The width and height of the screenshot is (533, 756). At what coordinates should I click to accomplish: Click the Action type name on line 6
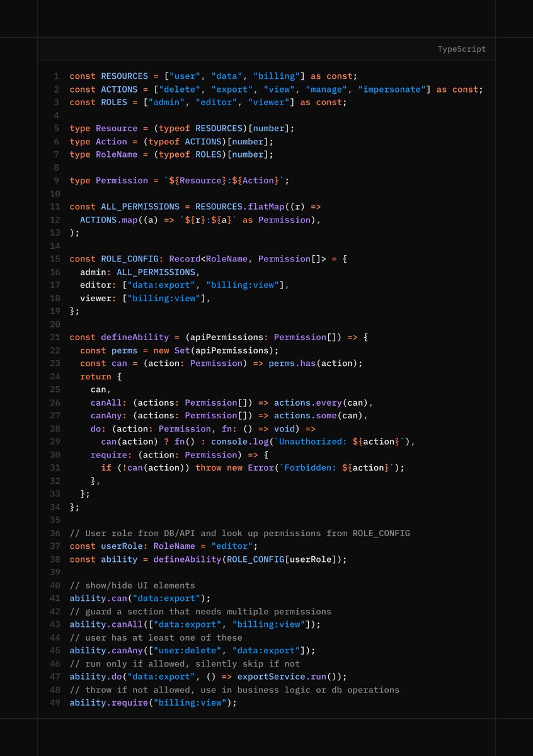pyautogui.click(x=112, y=142)
